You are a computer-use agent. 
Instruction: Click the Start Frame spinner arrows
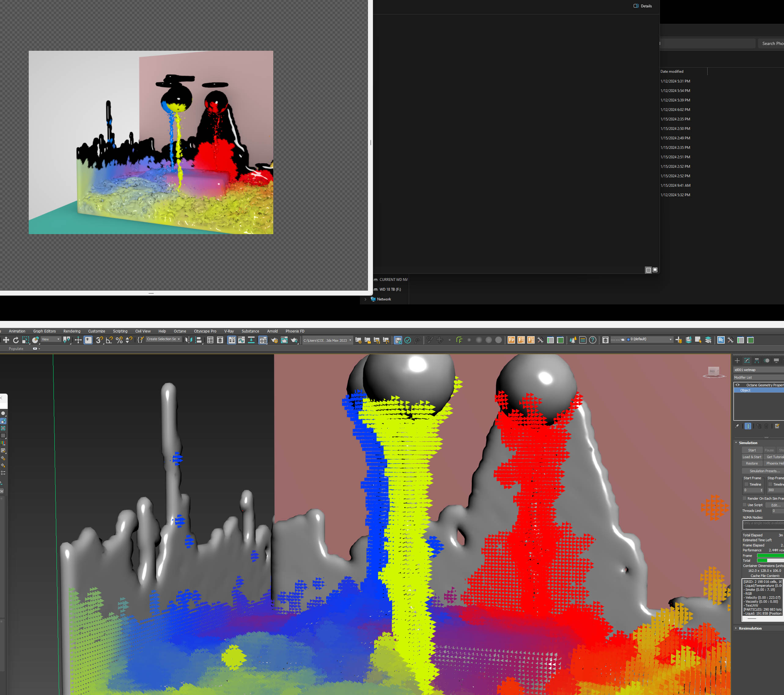[x=761, y=490]
